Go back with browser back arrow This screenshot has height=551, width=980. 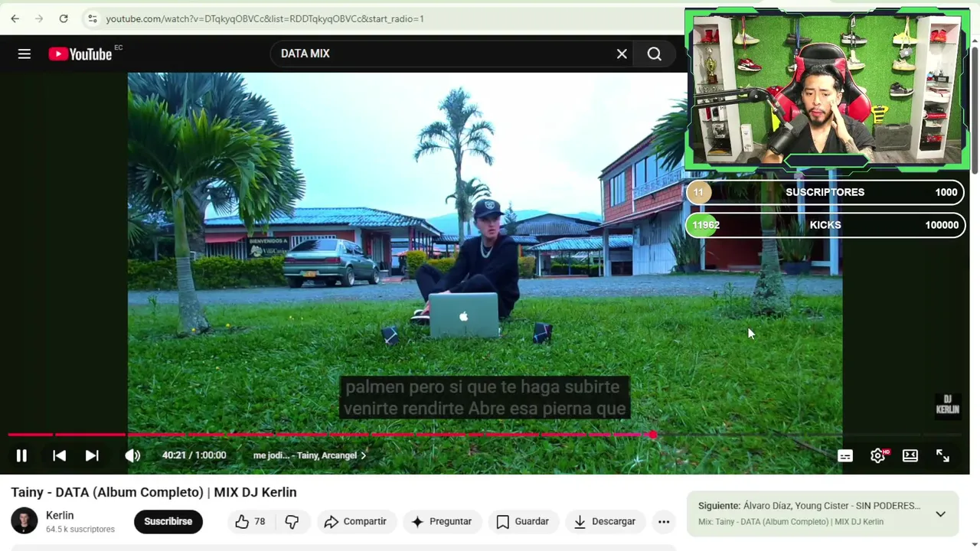(x=15, y=18)
